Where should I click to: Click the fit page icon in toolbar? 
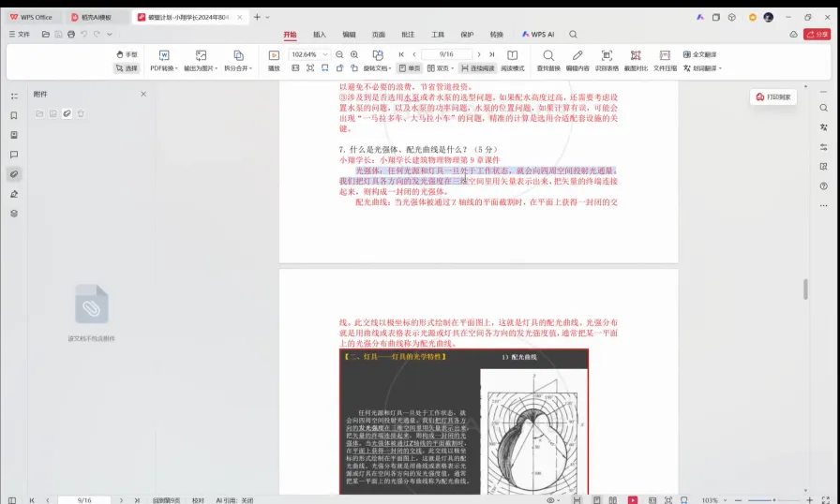tap(310, 68)
